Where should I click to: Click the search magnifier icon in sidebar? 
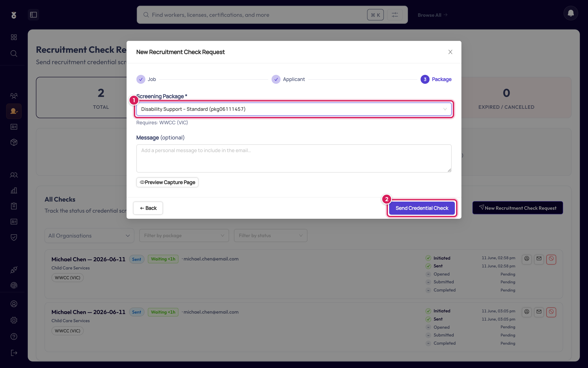click(14, 54)
